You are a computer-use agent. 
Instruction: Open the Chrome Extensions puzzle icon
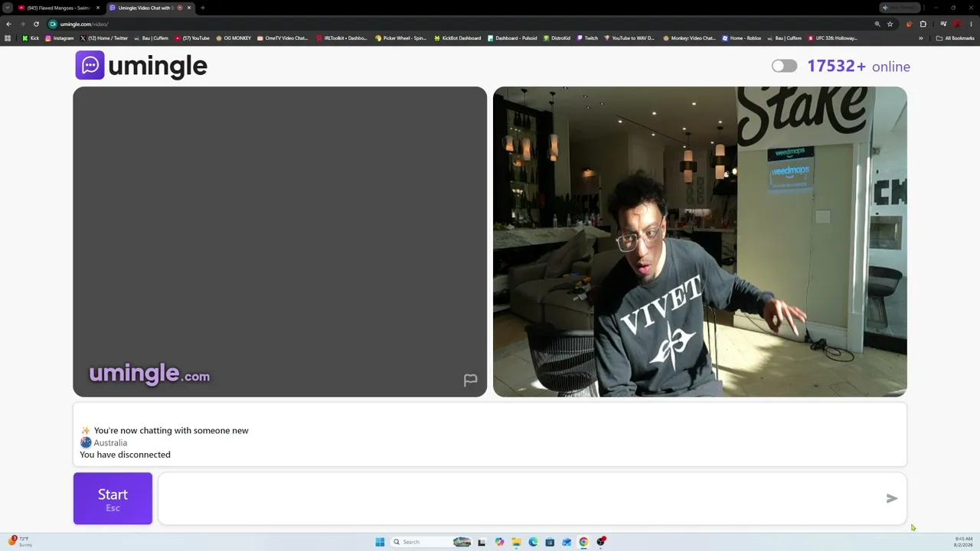[923, 24]
